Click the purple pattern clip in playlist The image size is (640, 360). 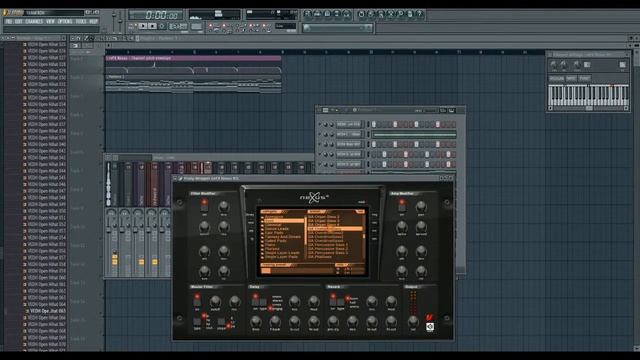tap(193, 58)
